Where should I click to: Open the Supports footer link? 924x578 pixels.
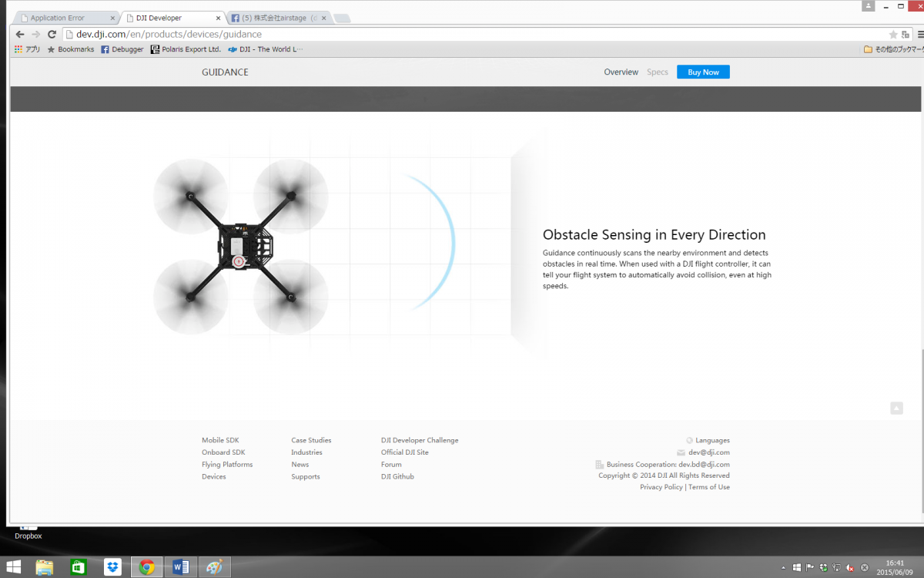pyautogui.click(x=306, y=476)
